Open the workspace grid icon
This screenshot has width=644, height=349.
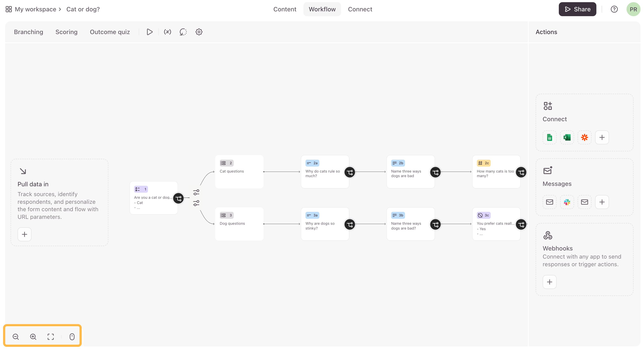[x=9, y=9]
